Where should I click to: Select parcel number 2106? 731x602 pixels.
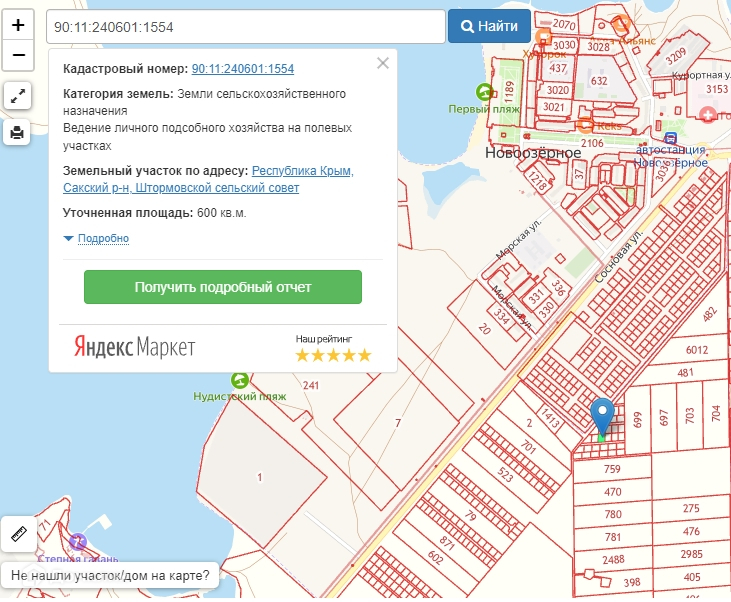coord(592,143)
